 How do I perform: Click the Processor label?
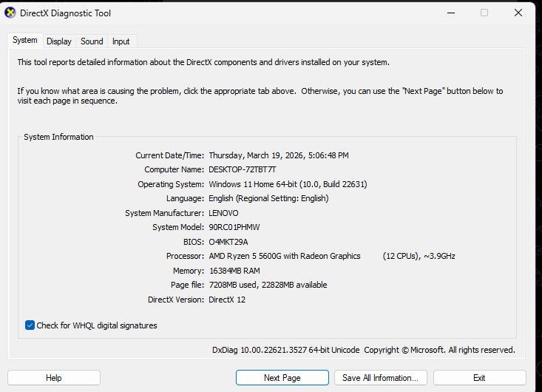point(185,256)
